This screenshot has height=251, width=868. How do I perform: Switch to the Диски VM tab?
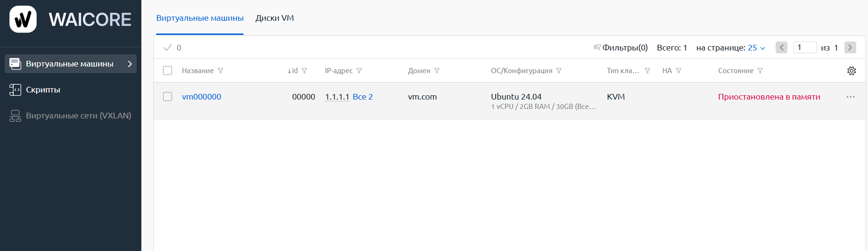point(275,18)
